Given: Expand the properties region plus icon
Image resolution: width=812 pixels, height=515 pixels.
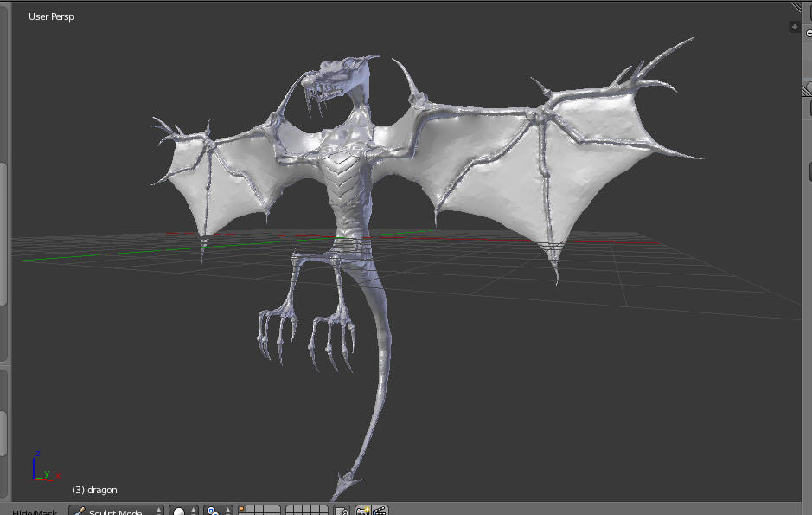Looking at the screenshot, I should (x=795, y=27).
